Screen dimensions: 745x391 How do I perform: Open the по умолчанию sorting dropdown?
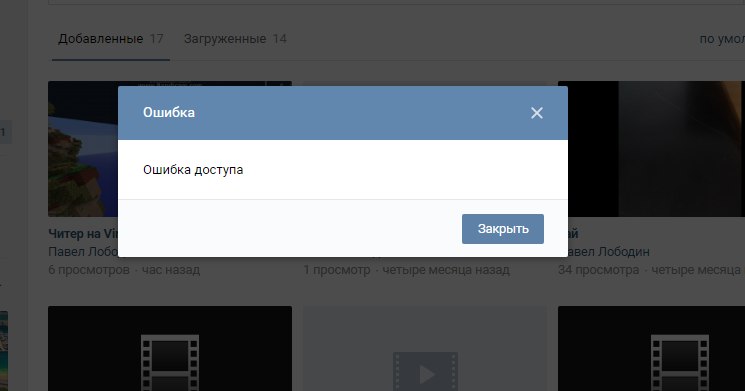pos(722,39)
